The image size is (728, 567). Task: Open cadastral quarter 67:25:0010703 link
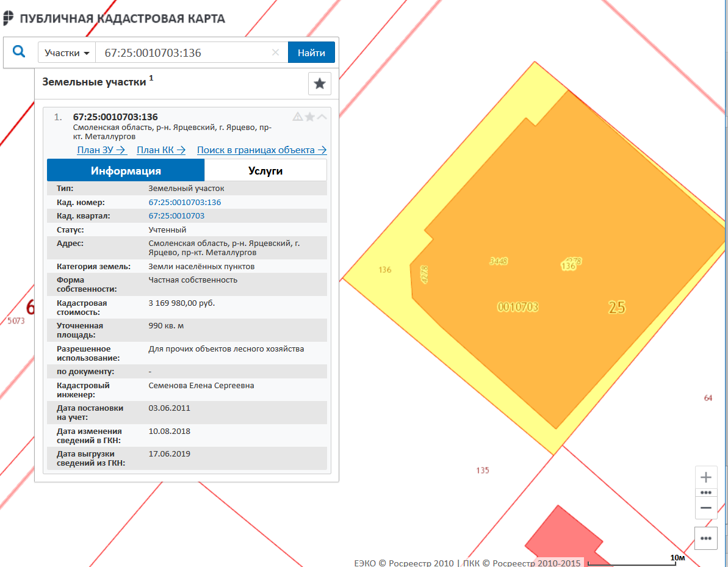(x=176, y=216)
